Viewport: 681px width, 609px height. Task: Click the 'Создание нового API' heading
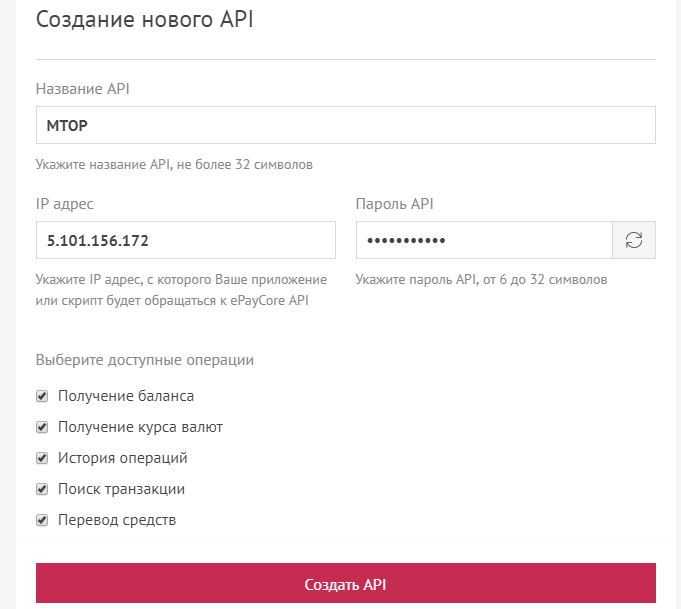145,20
